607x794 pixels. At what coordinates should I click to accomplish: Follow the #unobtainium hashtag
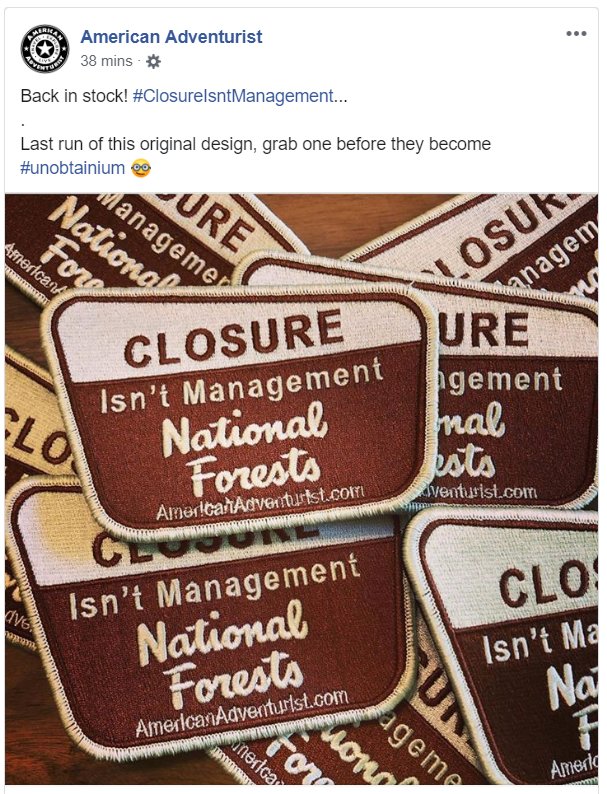[x=72, y=168]
